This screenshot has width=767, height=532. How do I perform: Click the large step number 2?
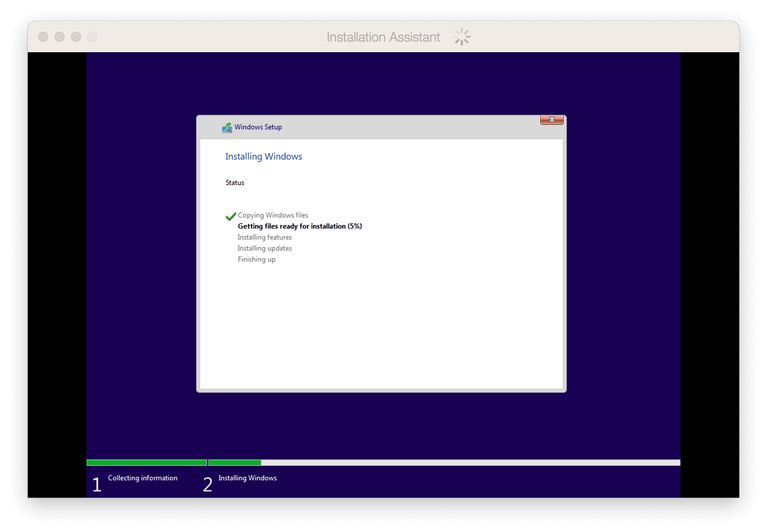pos(208,485)
